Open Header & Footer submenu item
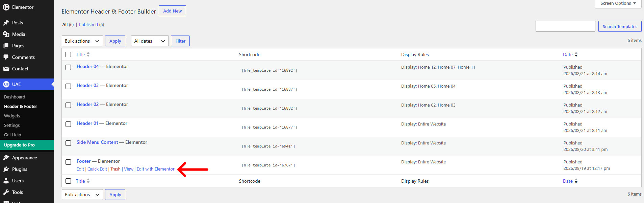The height and width of the screenshot is (203, 644). click(x=21, y=106)
